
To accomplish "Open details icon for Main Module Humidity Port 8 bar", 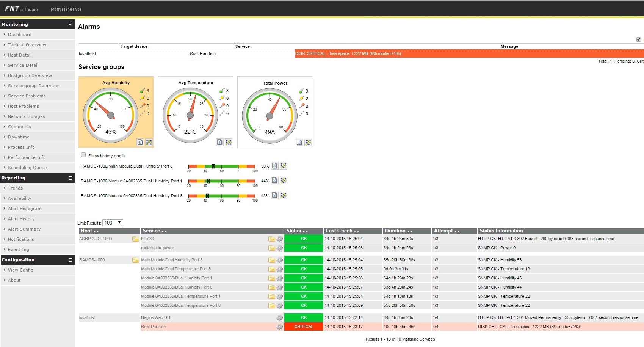I will (275, 166).
